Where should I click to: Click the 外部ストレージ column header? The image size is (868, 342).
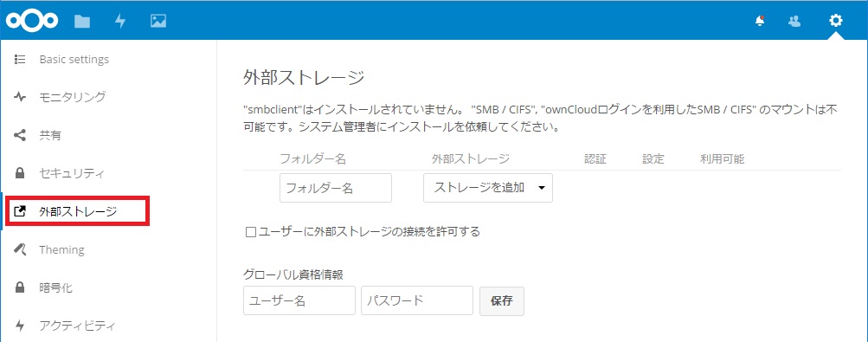[x=470, y=159]
